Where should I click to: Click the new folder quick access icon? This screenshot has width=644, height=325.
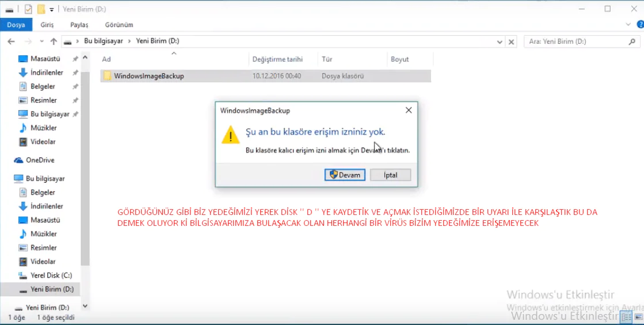point(41,9)
